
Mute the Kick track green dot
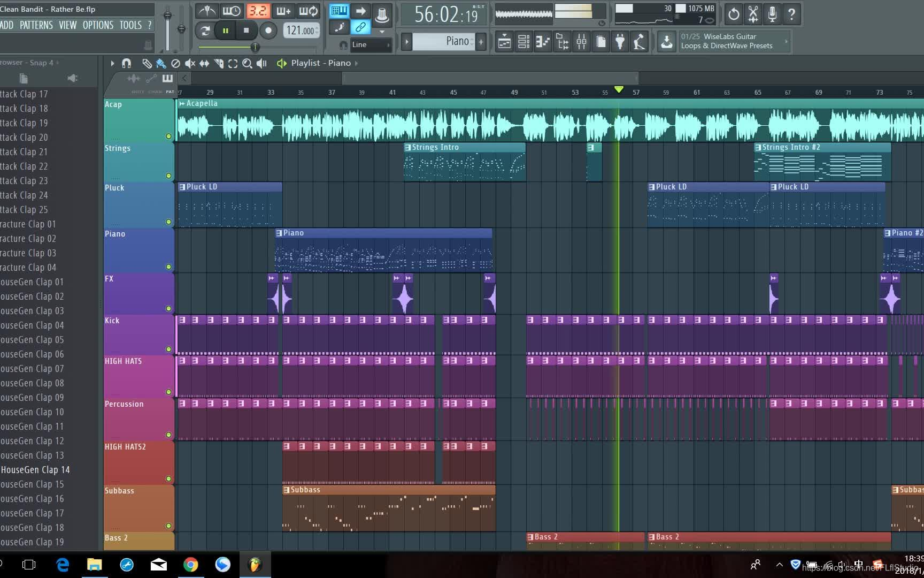click(168, 349)
